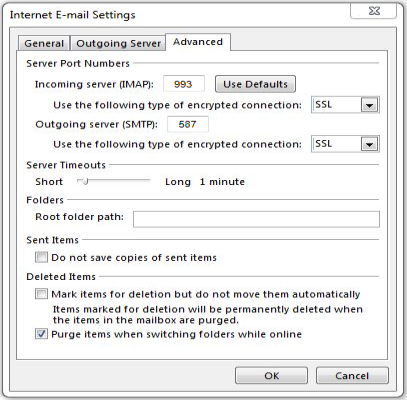Close the dialog with the X icon
The width and height of the screenshot is (407, 400).
(x=374, y=11)
